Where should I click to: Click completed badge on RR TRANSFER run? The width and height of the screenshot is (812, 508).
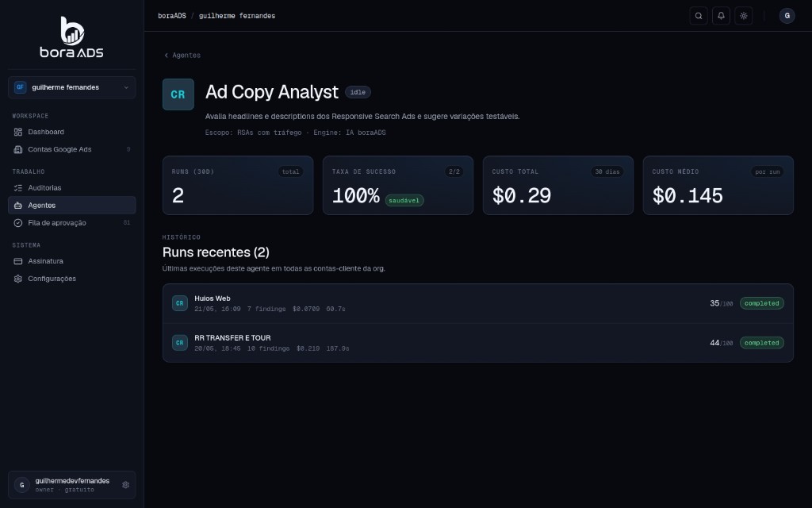point(762,343)
